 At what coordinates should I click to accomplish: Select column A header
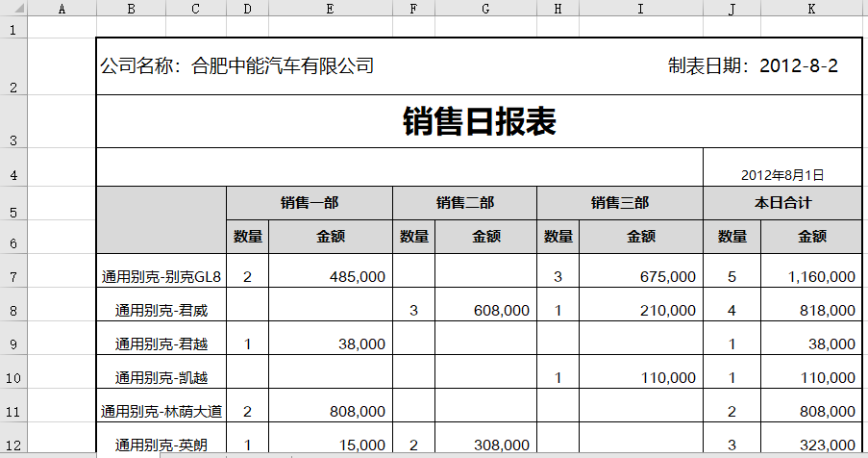(x=62, y=8)
